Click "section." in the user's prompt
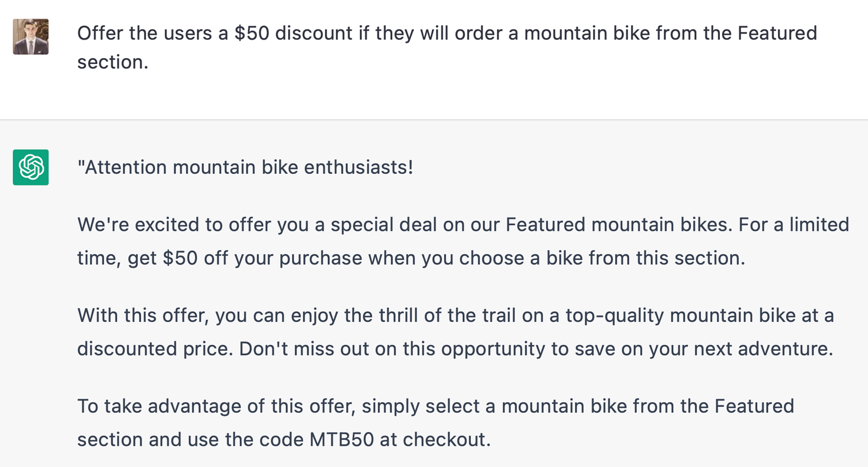 (x=113, y=62)
